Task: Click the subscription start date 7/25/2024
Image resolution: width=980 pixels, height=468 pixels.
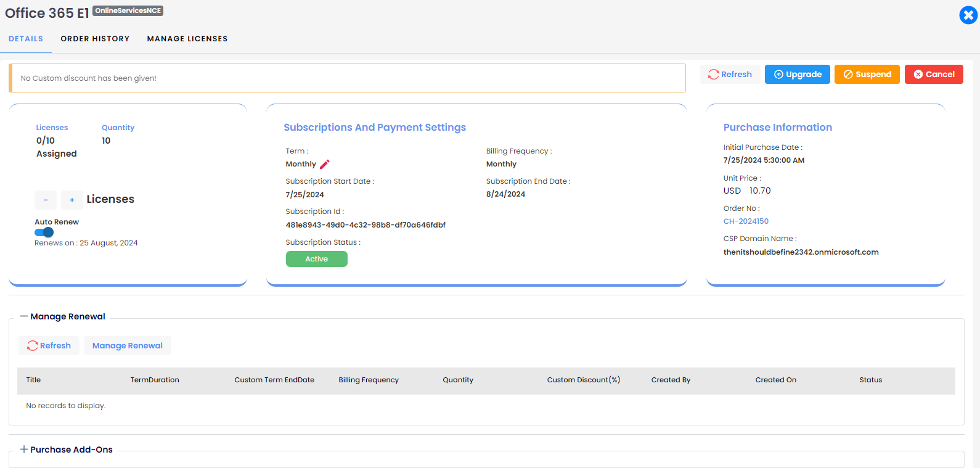Action: point(304,195)
